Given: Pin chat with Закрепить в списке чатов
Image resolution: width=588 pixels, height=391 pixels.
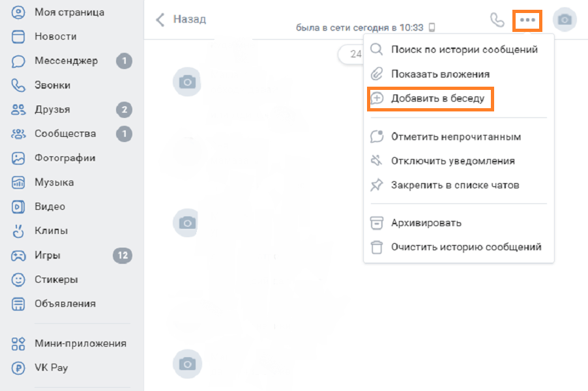Looking at the screenshot, I should [x=454, y=185].
